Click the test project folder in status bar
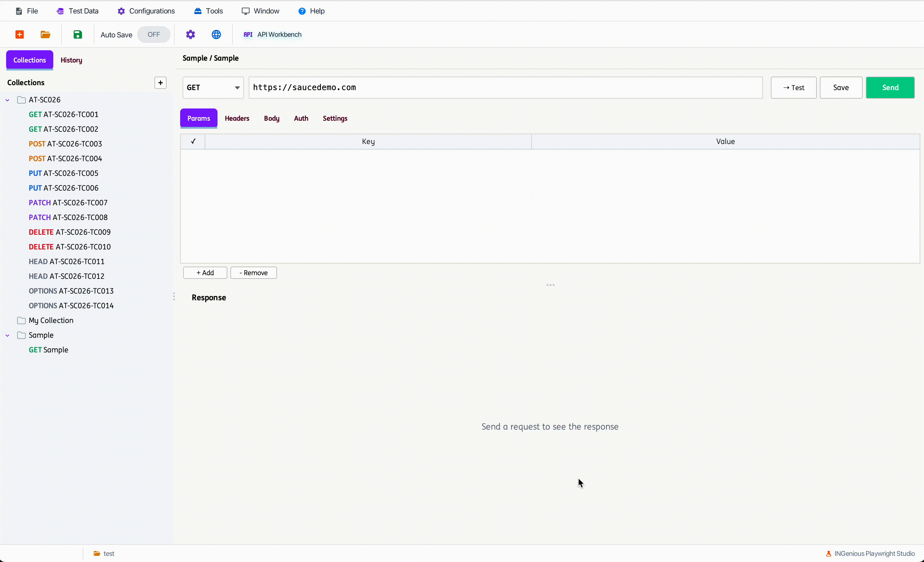 coord(104,553)
